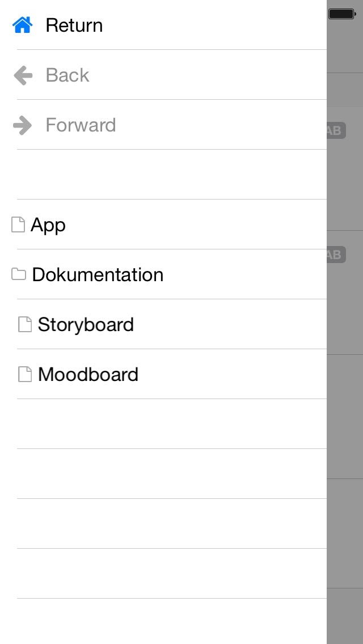This screenshot has width=363, height=644.
Task: Open the Storyboard page link
Action: click(86, 324)
